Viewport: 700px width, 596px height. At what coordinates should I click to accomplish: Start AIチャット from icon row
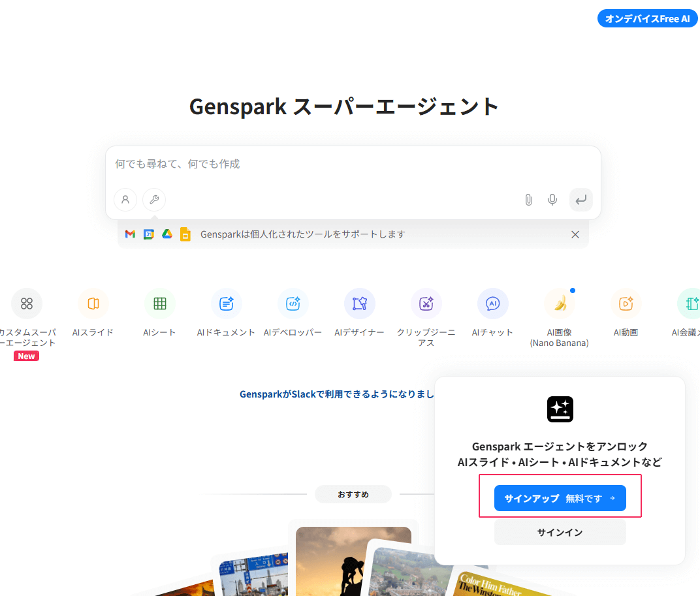pyautogui.click(x=493, y=304)
